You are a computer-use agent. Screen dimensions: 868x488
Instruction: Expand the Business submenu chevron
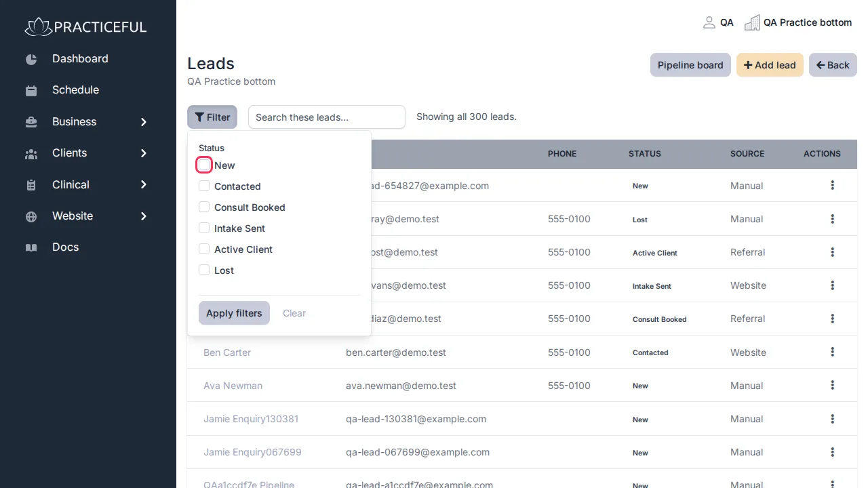144,122
